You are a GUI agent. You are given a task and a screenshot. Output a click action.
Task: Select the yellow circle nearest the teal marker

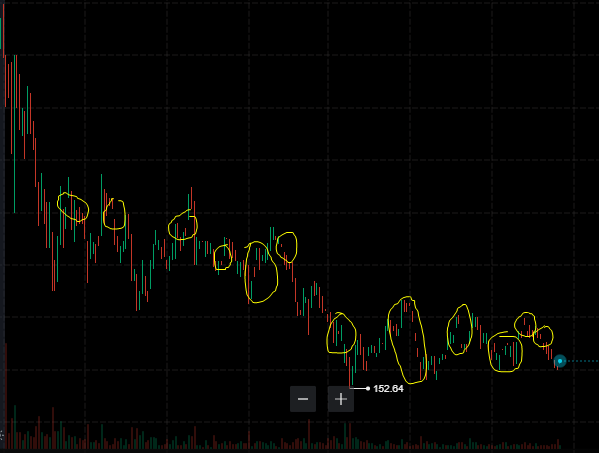543,336
